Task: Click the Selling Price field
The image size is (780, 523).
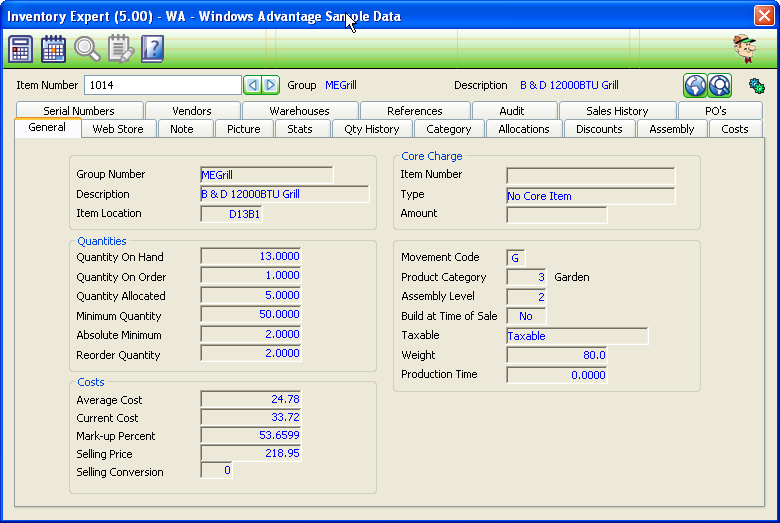Action: pos(251,454)
